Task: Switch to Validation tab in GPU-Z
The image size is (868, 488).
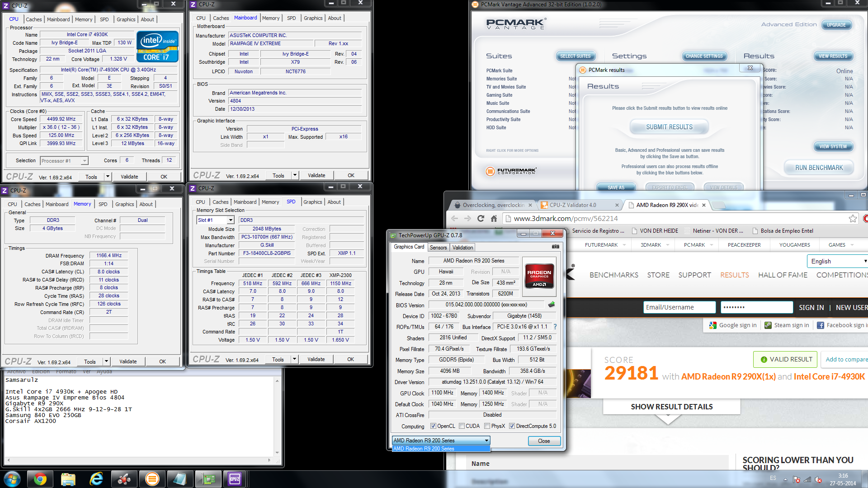Action: click(462, 248)
